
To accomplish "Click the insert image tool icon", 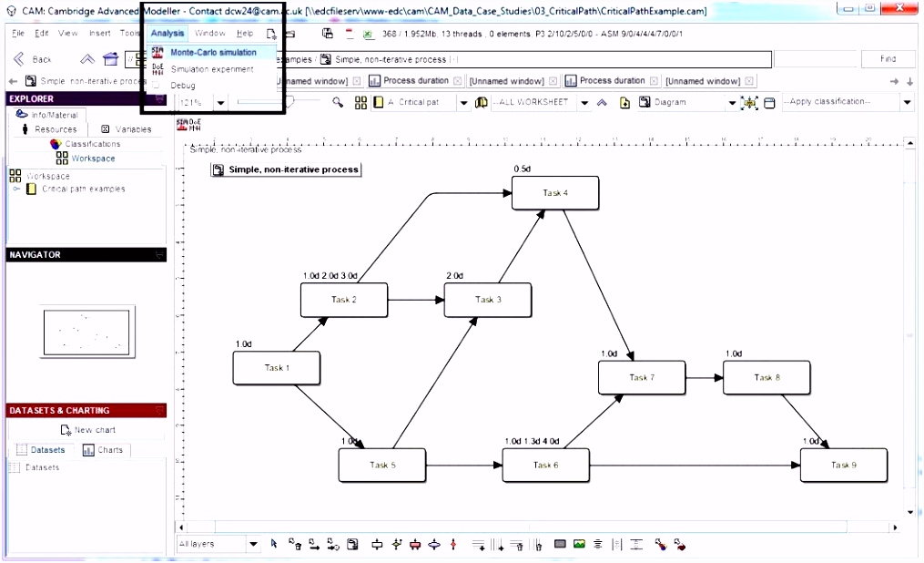I will pyautogui.click(x=579, y=544).
